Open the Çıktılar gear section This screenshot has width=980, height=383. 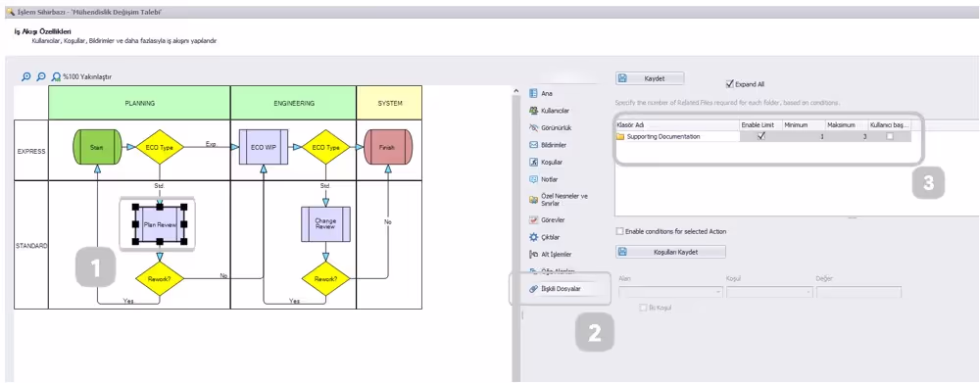coord(546,237)
